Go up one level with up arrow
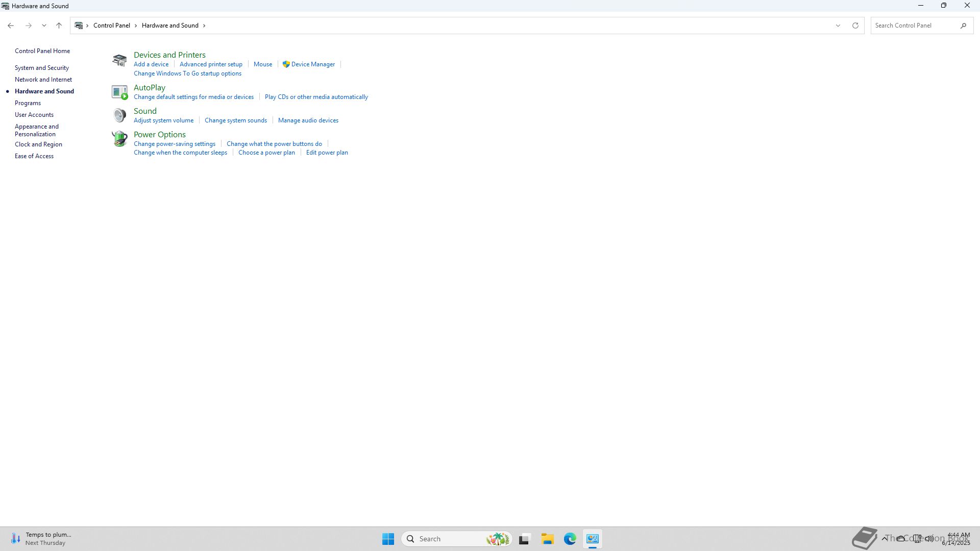The height and width of the screenshot is (551, 980). coord(59,26)
